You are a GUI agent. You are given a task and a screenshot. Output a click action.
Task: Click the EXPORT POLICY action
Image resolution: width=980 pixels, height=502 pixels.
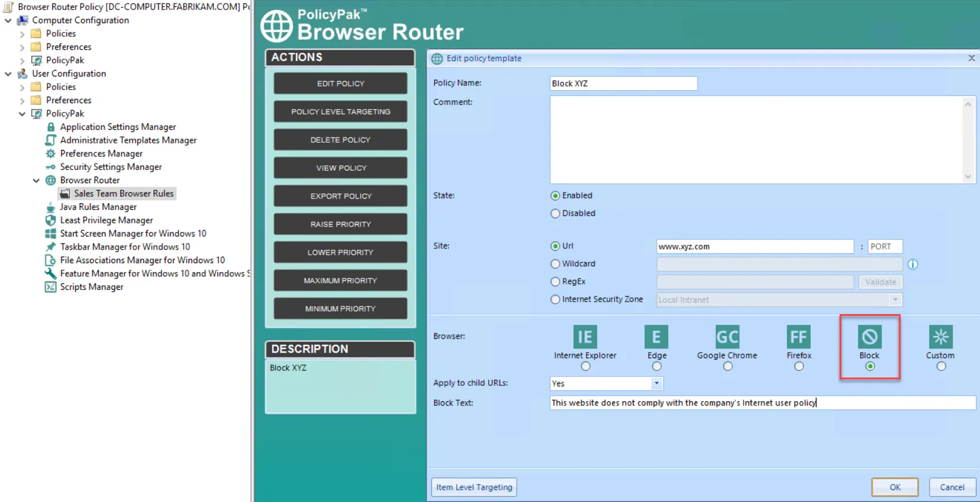(340, 196)
